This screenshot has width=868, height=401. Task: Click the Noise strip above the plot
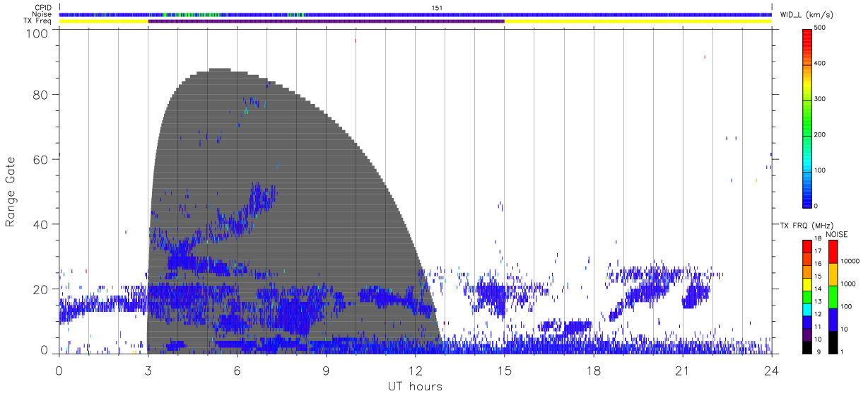click(415, 14)
